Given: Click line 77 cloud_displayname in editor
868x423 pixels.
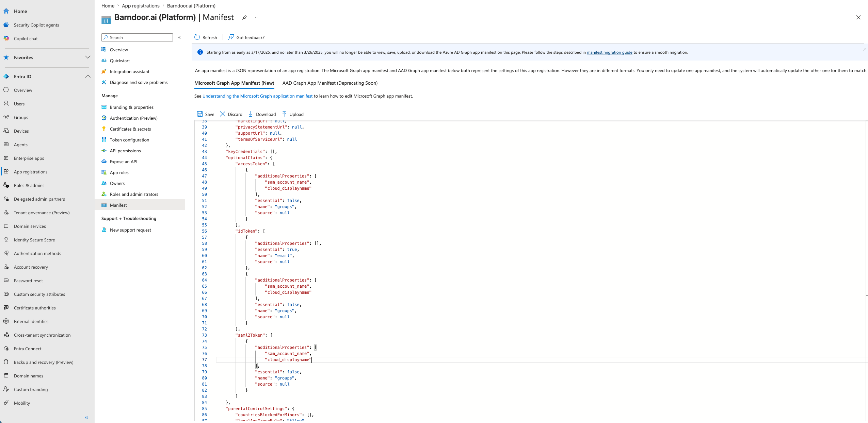Looking at the screenshot, I should [x=288, y=360].
